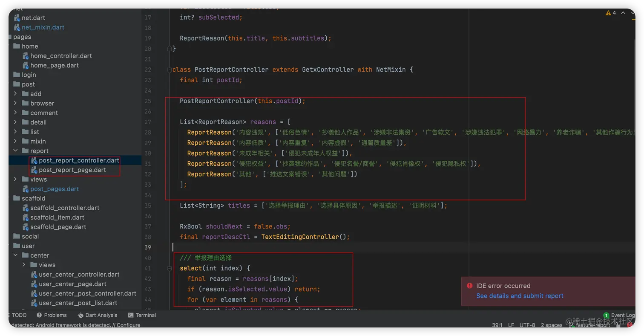This screenshot has height=336, width=644.
Task: Expand the browser folder
Action: coord(15,103)
